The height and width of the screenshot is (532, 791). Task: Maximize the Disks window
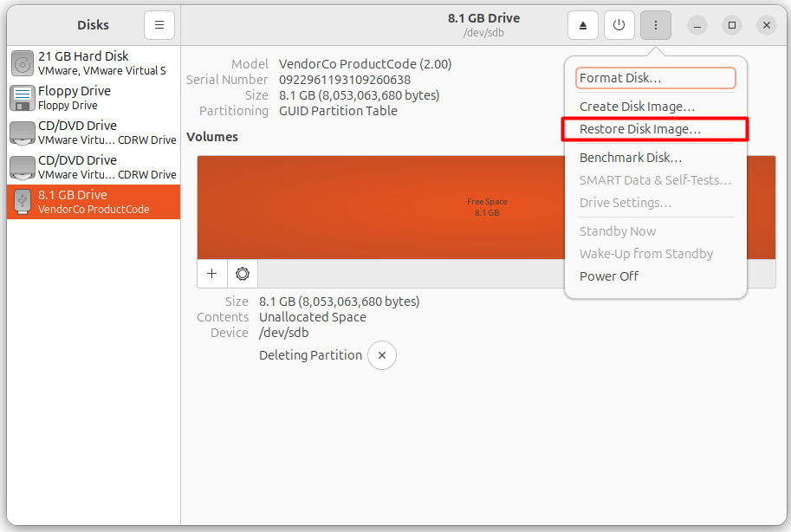732,25
